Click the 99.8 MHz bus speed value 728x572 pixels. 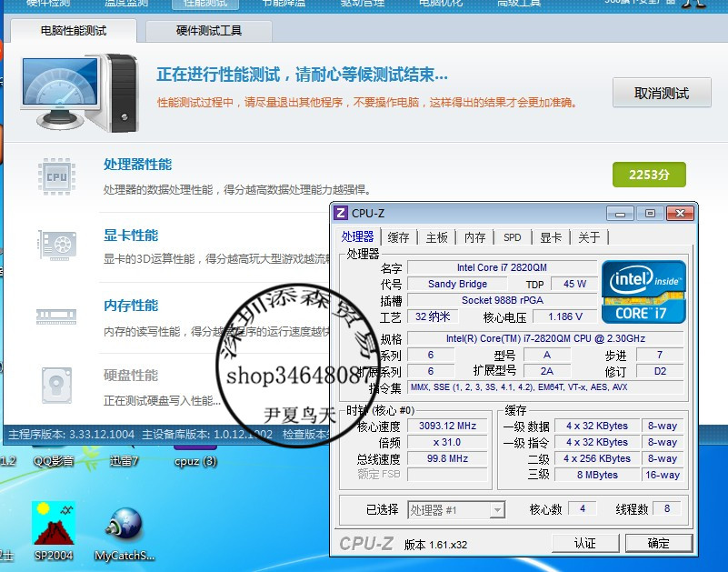point(447,458)
